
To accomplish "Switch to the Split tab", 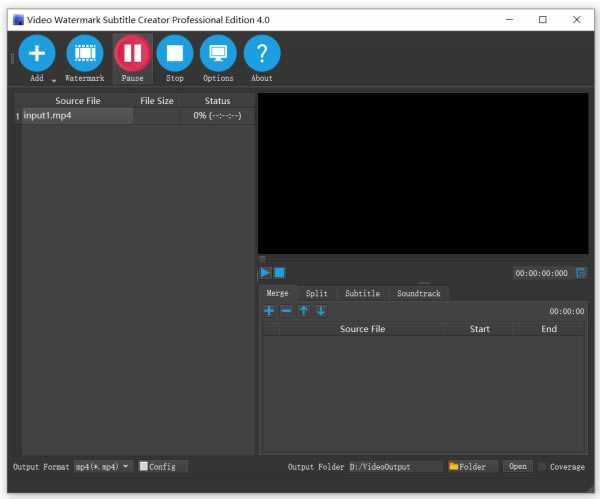I will click(x=316, y=293).
